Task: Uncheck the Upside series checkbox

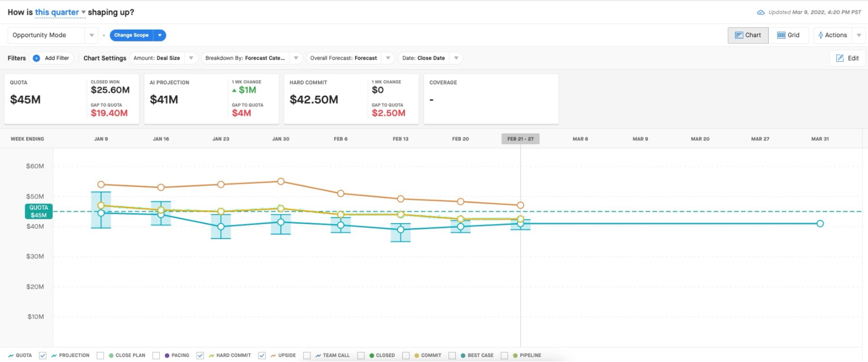Action: coord(262,356)
